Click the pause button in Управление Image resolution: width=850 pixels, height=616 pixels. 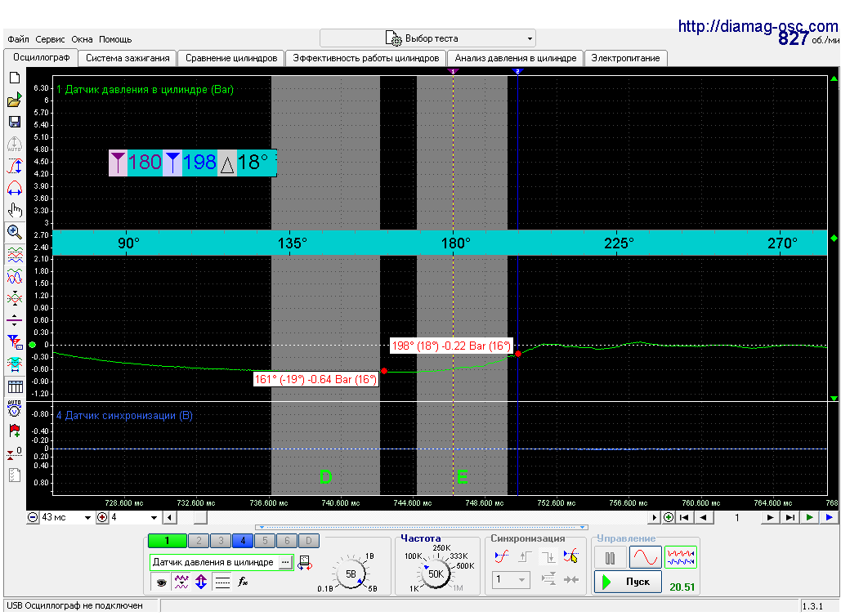(610, 557)
